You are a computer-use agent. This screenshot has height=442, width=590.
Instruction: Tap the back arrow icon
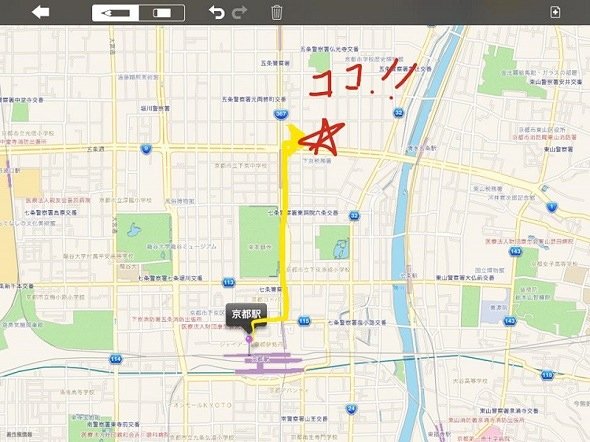41,12
